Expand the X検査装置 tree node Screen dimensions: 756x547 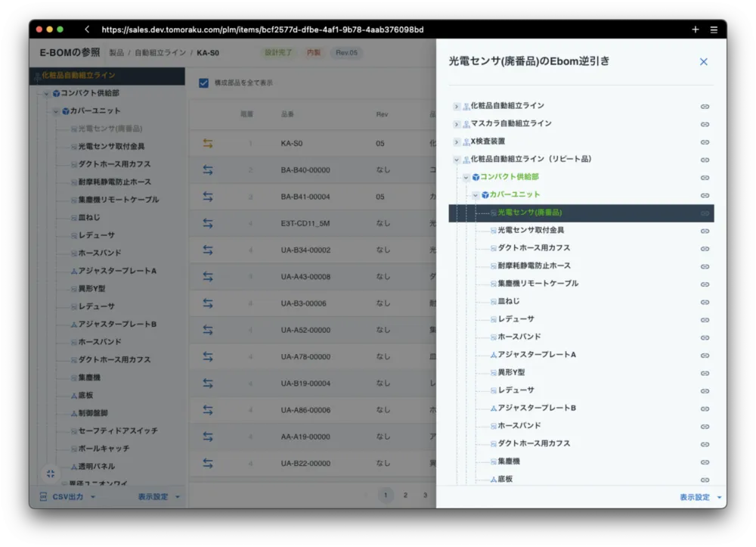point(456,141)
